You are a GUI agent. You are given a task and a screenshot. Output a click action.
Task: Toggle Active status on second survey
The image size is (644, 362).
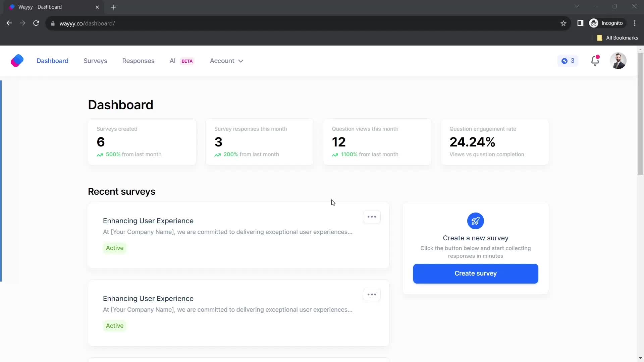coord(115,326)
